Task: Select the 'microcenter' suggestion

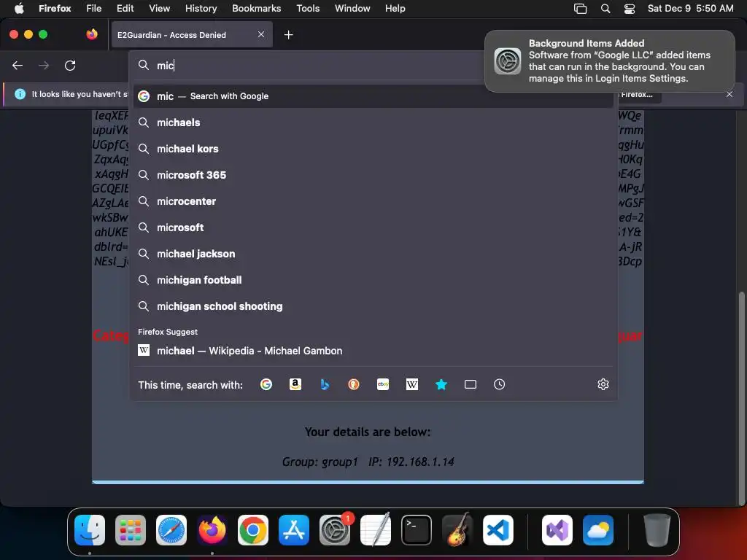Action: tap(373, 201)
